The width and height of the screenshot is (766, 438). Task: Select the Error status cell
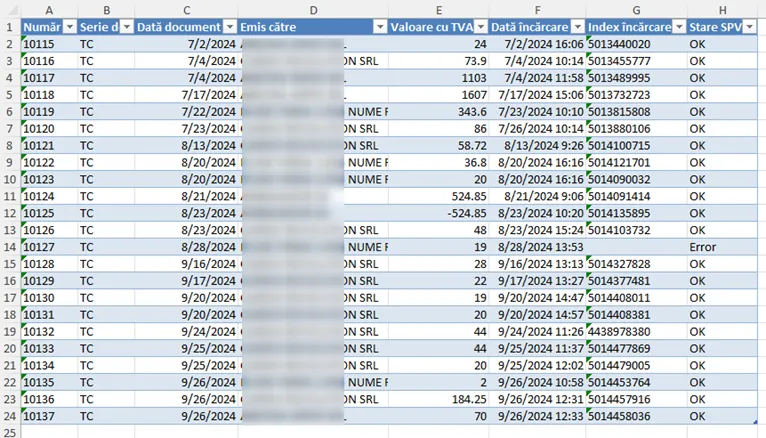[x=723, y=247]
